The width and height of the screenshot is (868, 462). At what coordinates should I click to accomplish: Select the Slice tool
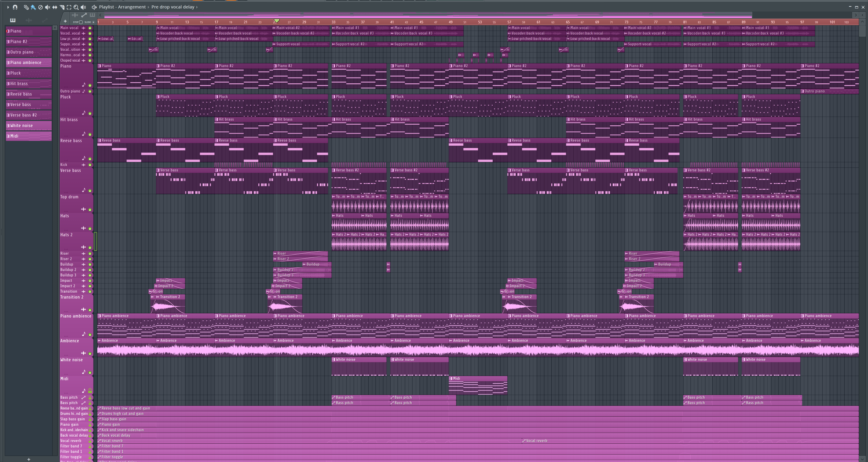pos(62,7)
